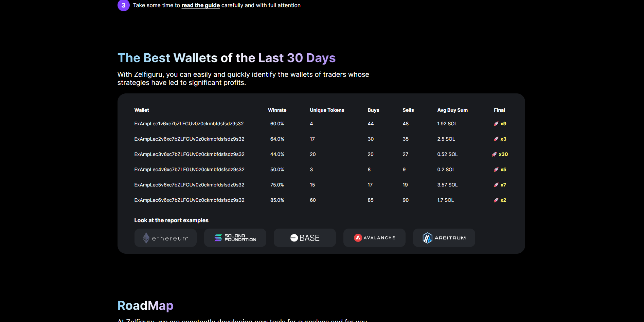
Task: Click the rocket icon beside x30
Action: 494,155
